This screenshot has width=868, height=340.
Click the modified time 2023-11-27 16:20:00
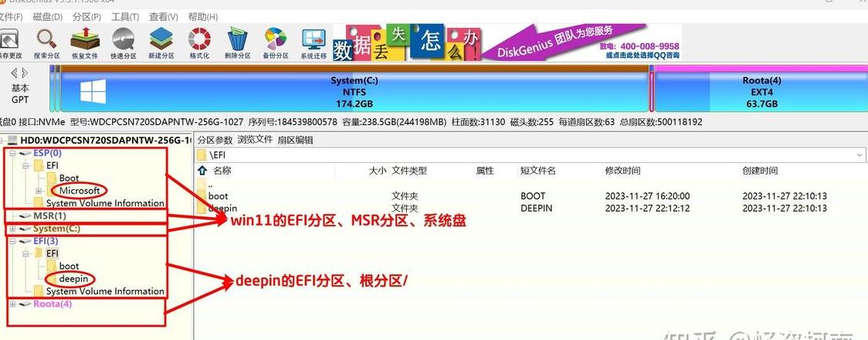[x=647, y=196]
